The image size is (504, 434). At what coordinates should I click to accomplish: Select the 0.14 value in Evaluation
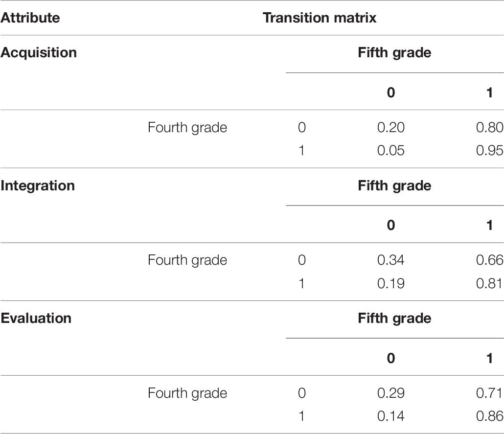point(391,416)
